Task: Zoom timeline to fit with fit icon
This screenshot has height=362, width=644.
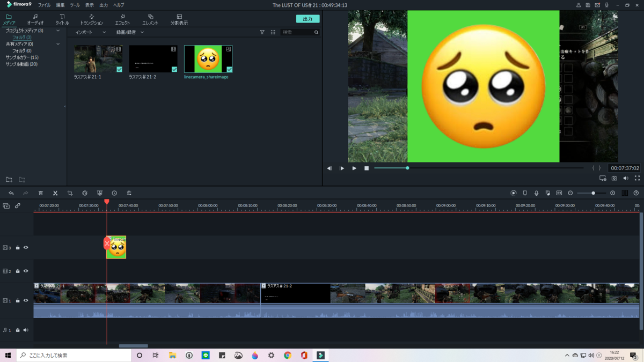Action: point(559,193)
